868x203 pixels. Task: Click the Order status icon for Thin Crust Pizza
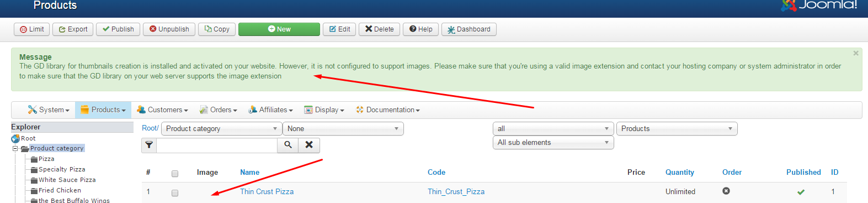click(726, 191)
